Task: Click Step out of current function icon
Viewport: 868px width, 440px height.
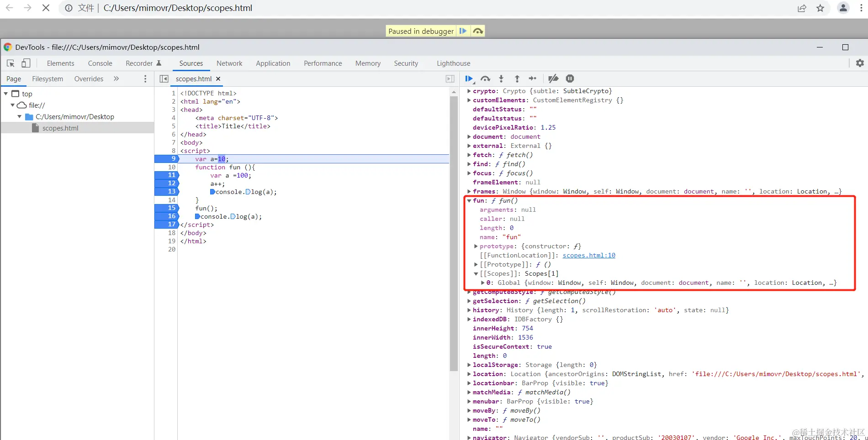Action: (x=517, y=79)
